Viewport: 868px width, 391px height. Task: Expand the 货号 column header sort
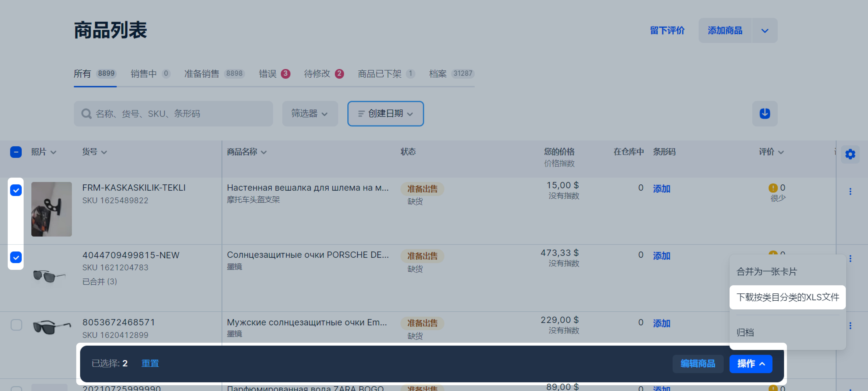(x=104, y=152)
